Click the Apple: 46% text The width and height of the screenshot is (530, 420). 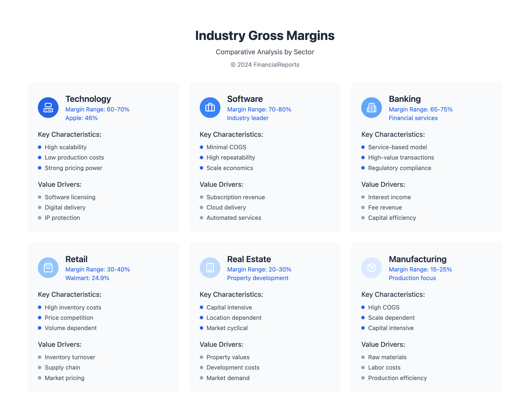pos(81,118)
